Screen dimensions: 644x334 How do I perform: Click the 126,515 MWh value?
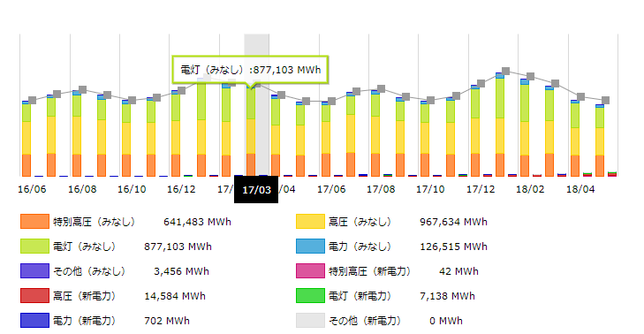[453, 247]
